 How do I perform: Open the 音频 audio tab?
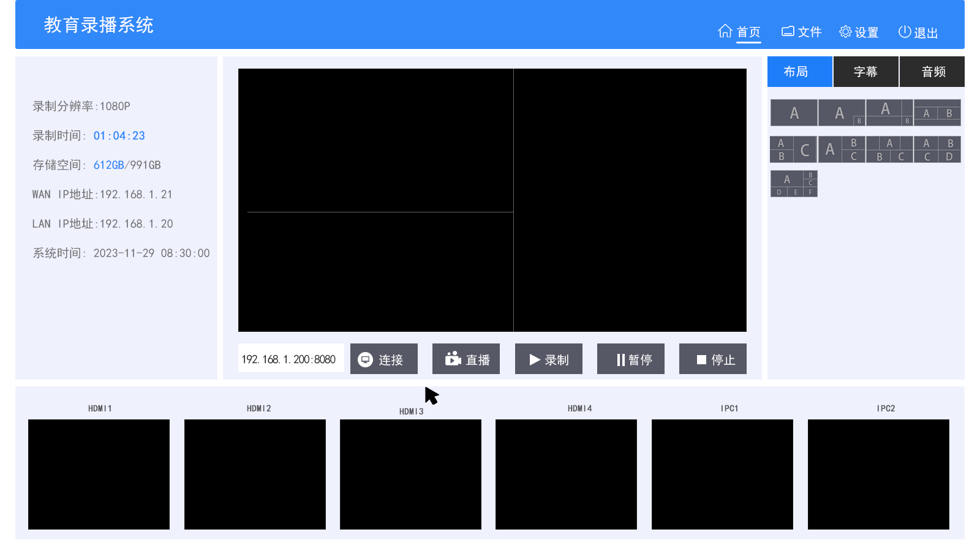tap(933, 72)
